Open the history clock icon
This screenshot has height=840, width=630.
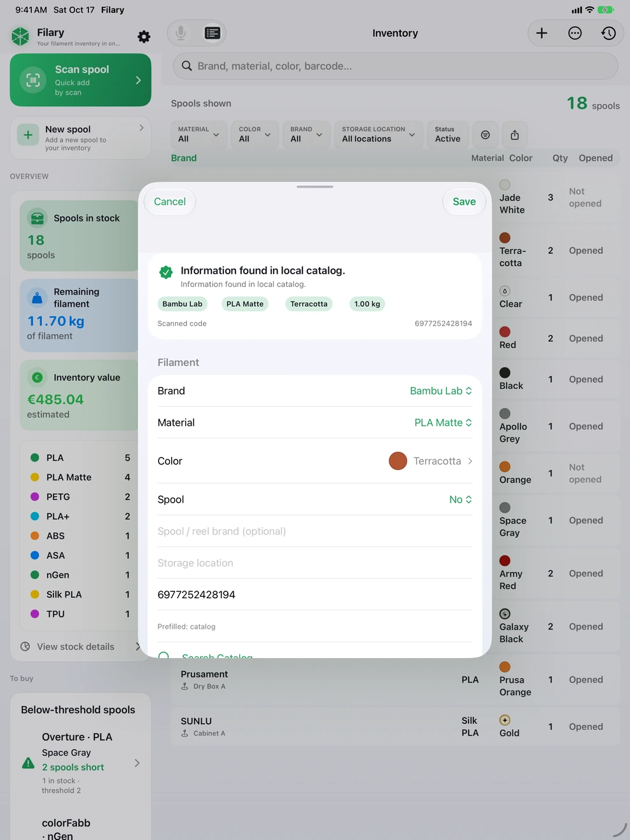tap(608, 33)
